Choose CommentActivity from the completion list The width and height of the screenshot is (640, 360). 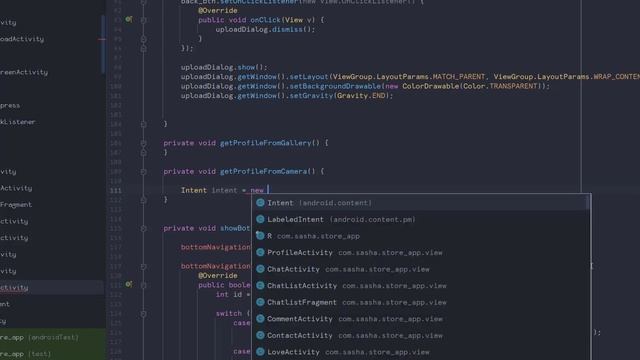click(421, 319)
